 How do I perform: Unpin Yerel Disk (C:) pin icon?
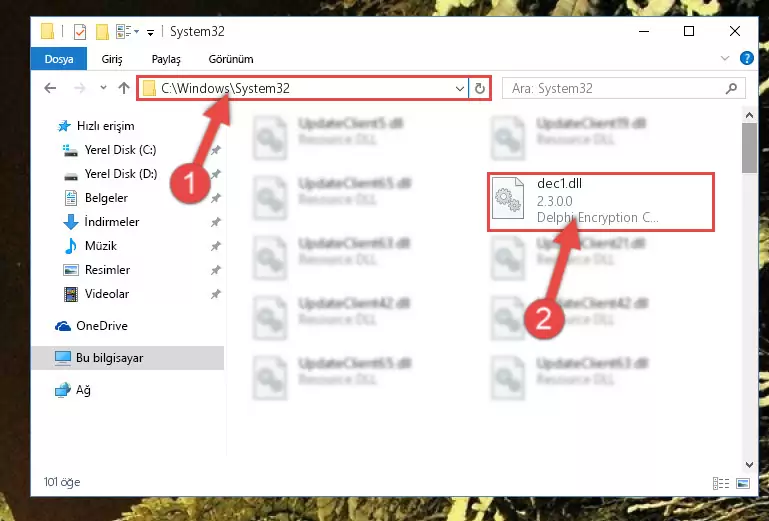215,150
